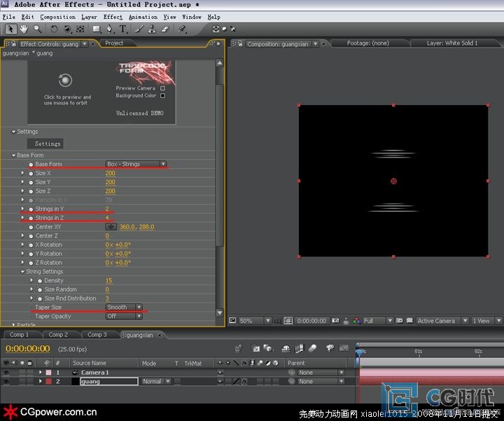
Task: Select the Horizontal Type tool
Action: click(x=122, y=29)
